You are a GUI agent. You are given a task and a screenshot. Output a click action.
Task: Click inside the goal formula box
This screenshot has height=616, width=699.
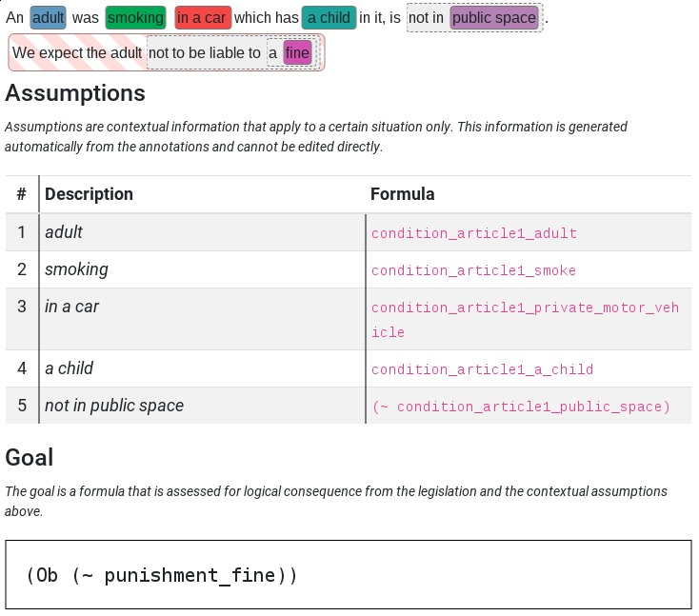[x=348, y=575]
